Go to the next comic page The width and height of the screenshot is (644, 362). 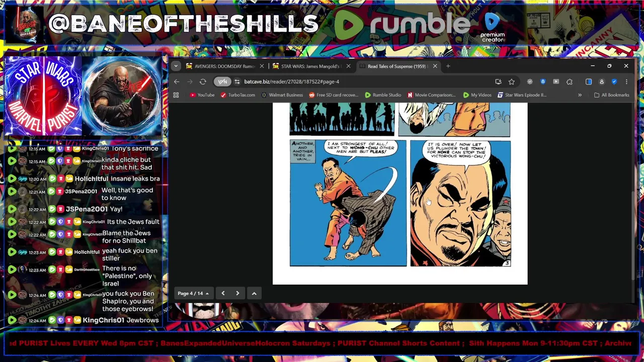click(x=237, y=293)
